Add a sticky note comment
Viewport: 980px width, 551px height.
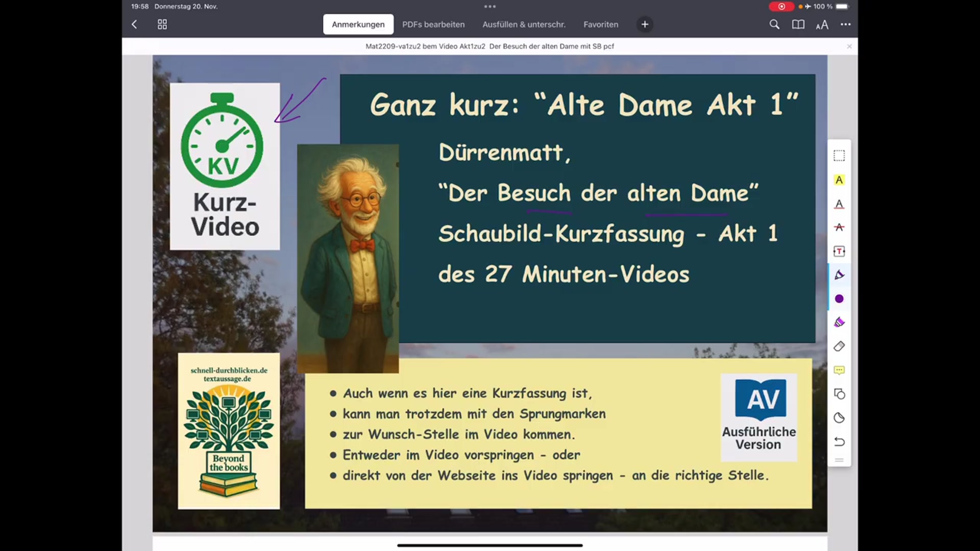tap(839, 370)
